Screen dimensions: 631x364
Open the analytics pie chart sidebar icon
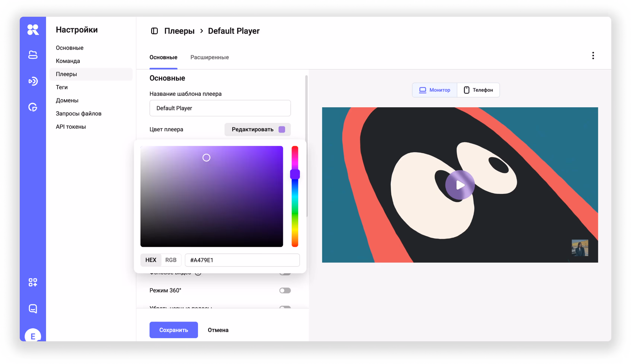pos(33,107)
